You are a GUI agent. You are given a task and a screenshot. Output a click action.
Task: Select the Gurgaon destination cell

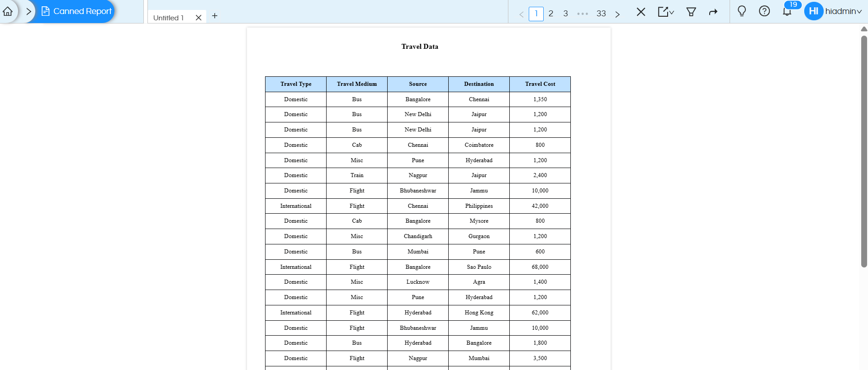[x=479, y=236]
